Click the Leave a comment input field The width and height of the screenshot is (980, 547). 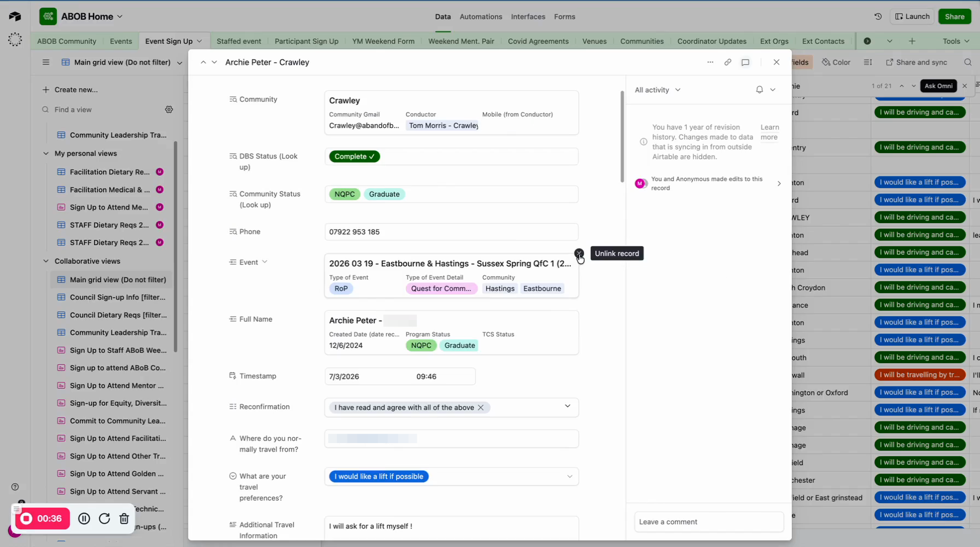pos(709,522)
